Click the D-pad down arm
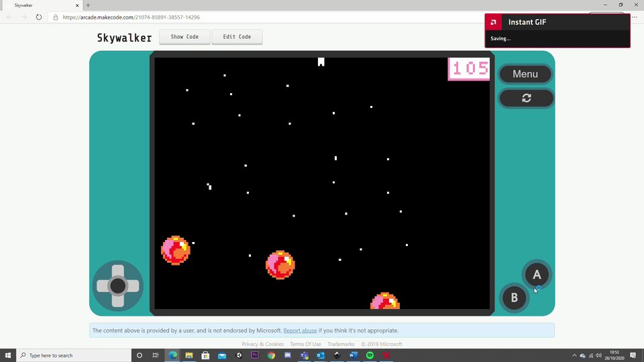This screenshot has height=362, width=644. 118,300
